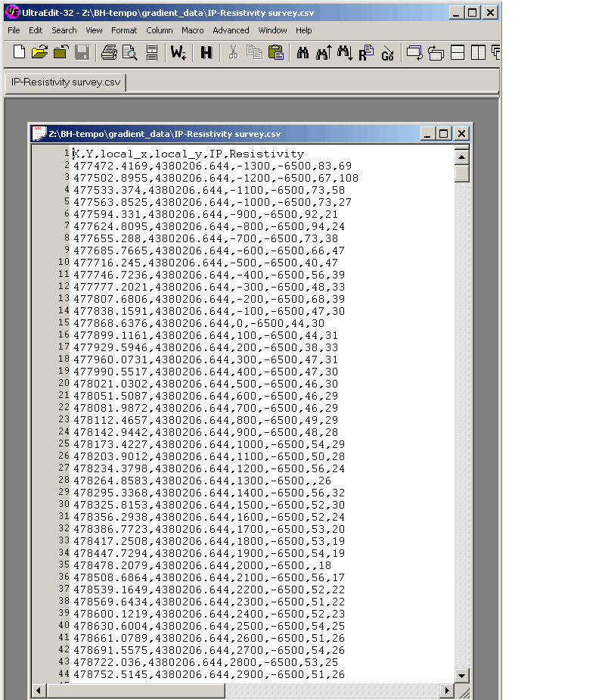Toggle Hex edit mode button
This screenshot has height=700, width=605.
coord(206,52)
